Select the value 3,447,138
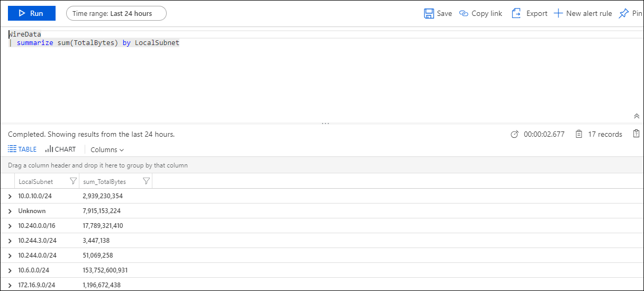Screen dimensions: 644x291 click(x=96, y=241)
